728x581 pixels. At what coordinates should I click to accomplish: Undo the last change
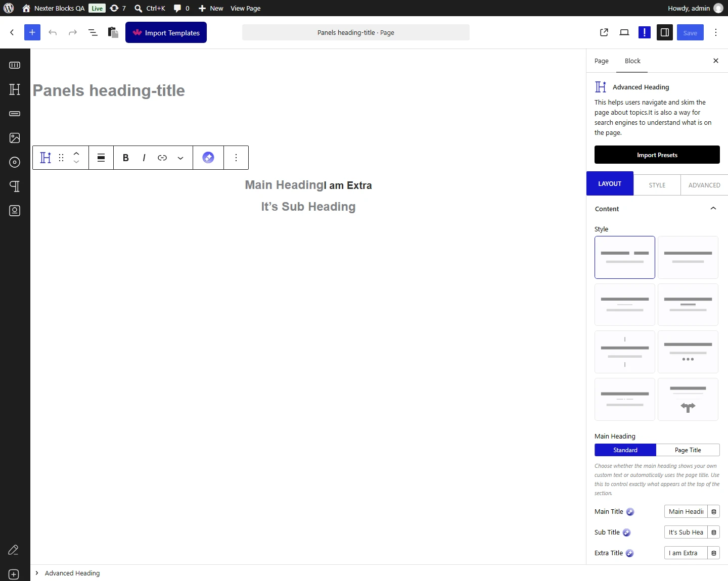pyautogui.click(x=53, y=32)
